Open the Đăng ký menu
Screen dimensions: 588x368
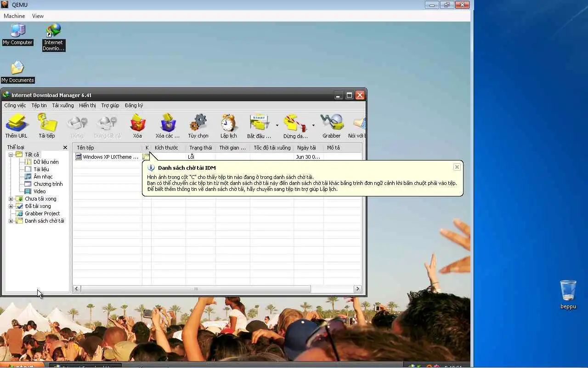[134, 105]
